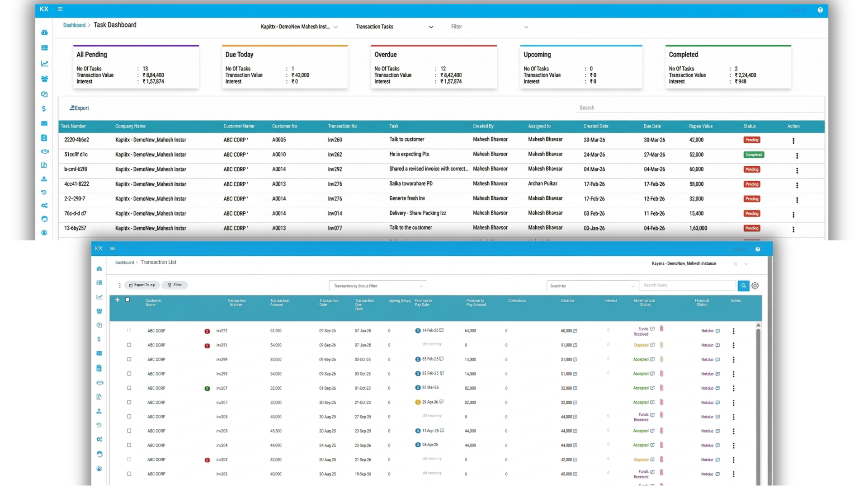This screenshot has width=868, height=488.
Task: Open the hamburger menu in Task Dashboard
Action: pyautogui.click(x=60, y=9)
